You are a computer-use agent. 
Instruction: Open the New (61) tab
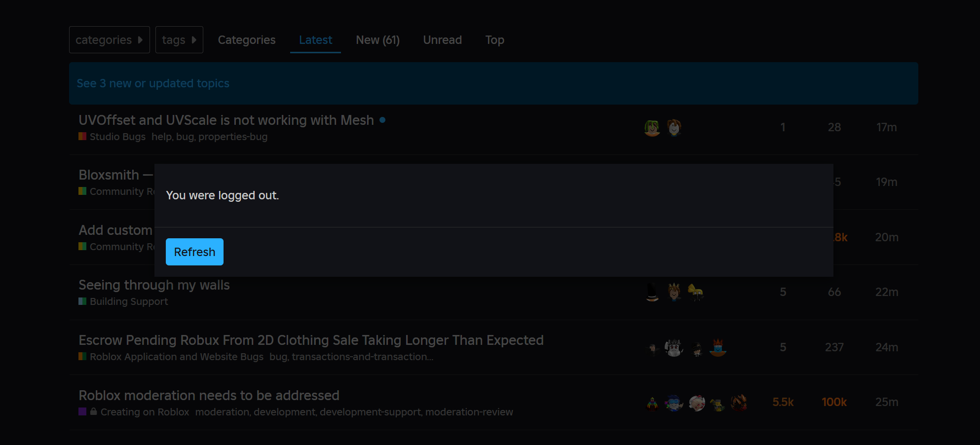[x=378, y=40]
